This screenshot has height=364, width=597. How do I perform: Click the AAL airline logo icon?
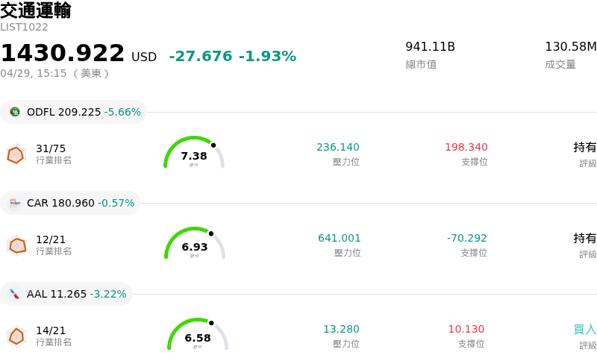click(x=15, y=294)
